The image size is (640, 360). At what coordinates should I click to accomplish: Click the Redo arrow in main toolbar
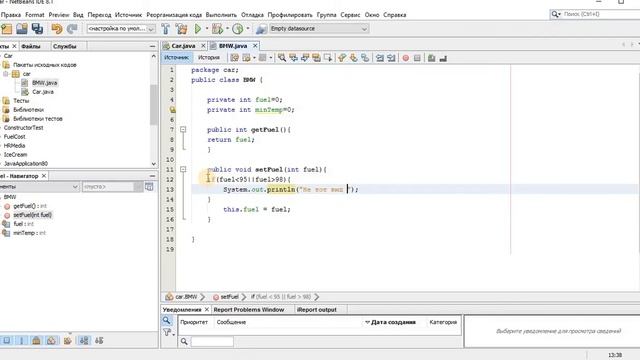(x=72, y=29)
